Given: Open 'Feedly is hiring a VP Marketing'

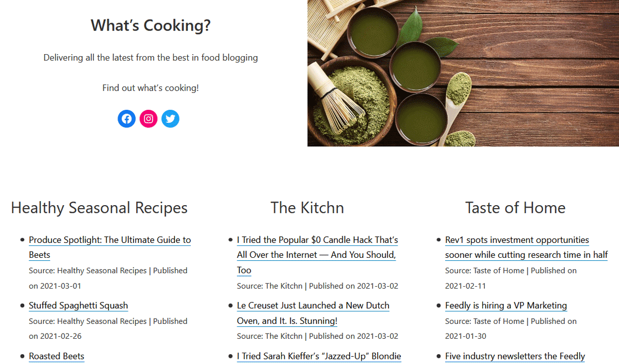Looking at the screenshot, I should (506, 305).
